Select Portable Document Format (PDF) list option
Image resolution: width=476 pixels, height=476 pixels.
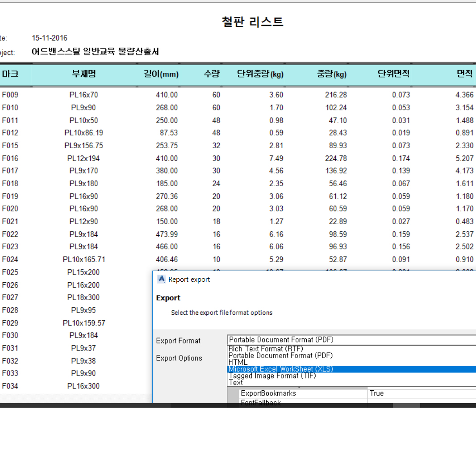[x=351, y=355]
